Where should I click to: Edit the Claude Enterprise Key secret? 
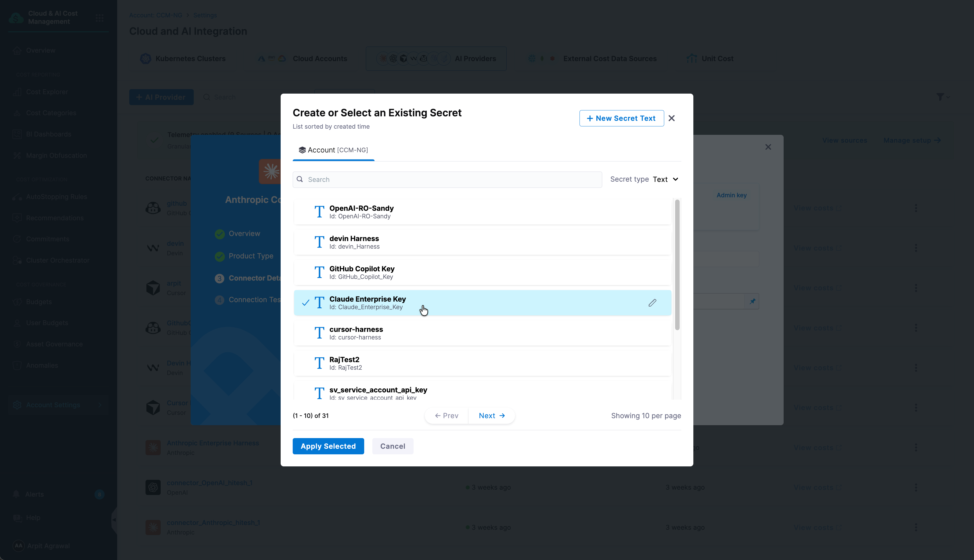(x=652, y=303)
